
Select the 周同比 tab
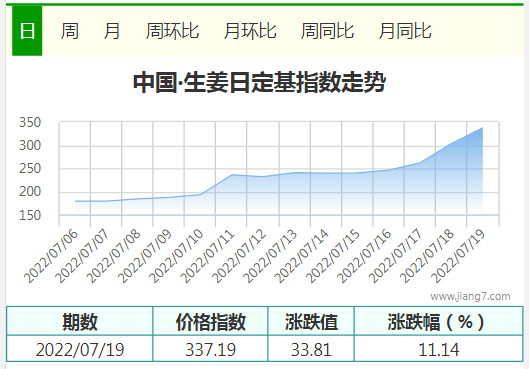coord(327,31)
